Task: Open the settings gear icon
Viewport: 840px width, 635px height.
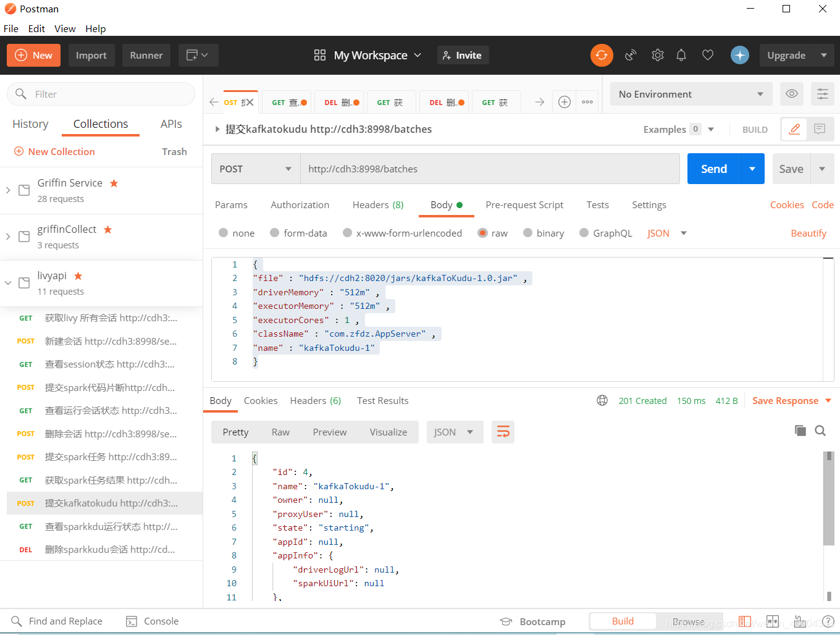Action: [x=658, y=55]
